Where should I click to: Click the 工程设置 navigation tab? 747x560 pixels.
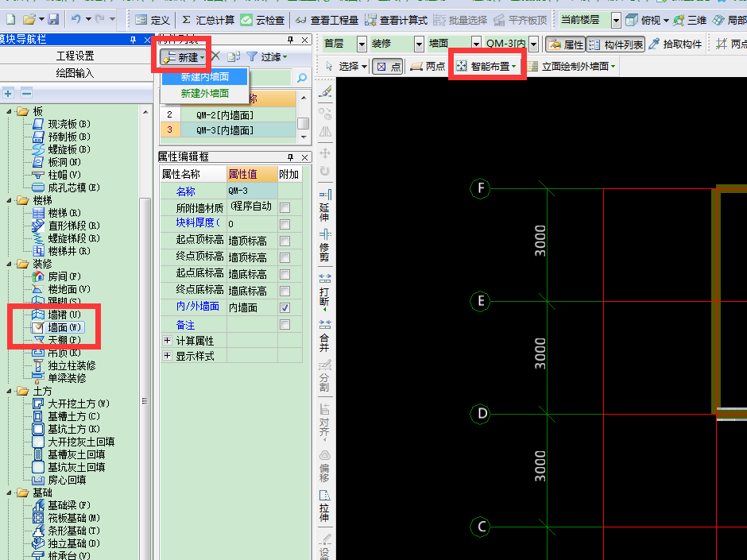click(75, 56)
